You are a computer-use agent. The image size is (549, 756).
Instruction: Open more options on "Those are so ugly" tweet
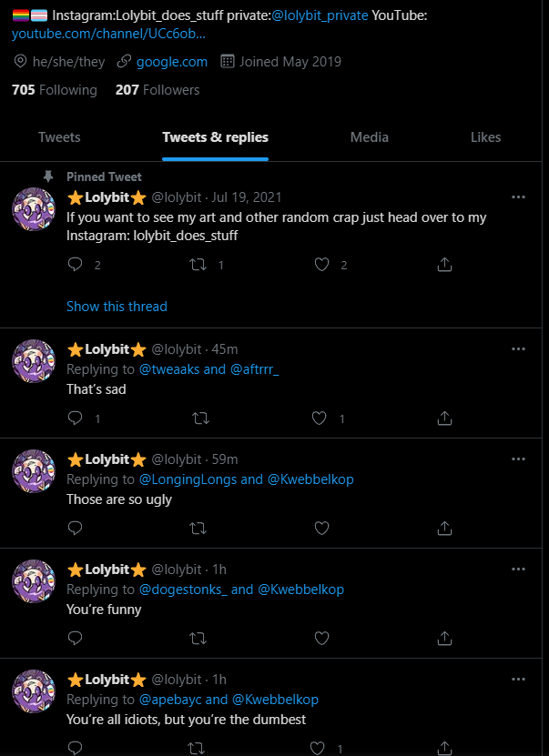pyautogui.click(x=518, y=459)
